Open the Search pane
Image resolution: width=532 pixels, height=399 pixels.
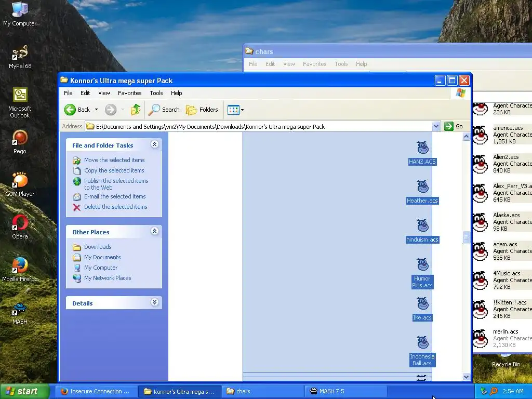(x=164, y=110)
